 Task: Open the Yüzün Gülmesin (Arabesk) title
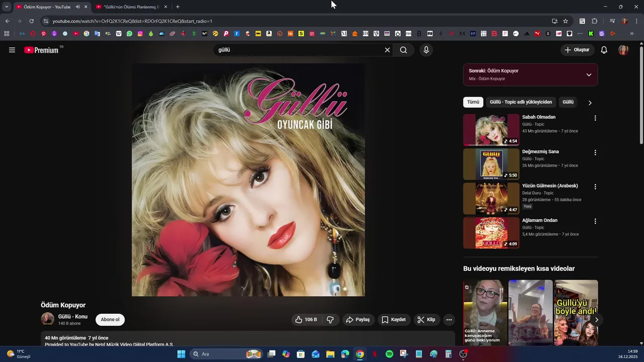(550, 186)
